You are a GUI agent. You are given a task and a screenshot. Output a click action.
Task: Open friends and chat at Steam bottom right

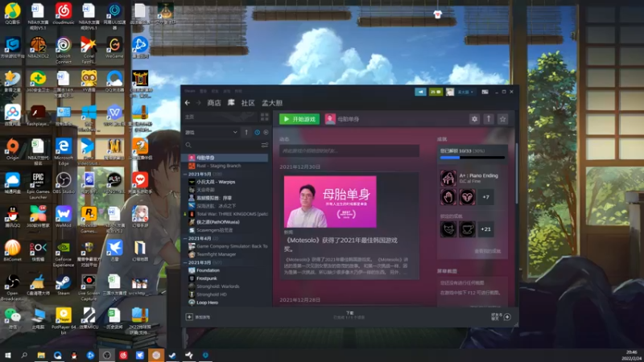501,317
